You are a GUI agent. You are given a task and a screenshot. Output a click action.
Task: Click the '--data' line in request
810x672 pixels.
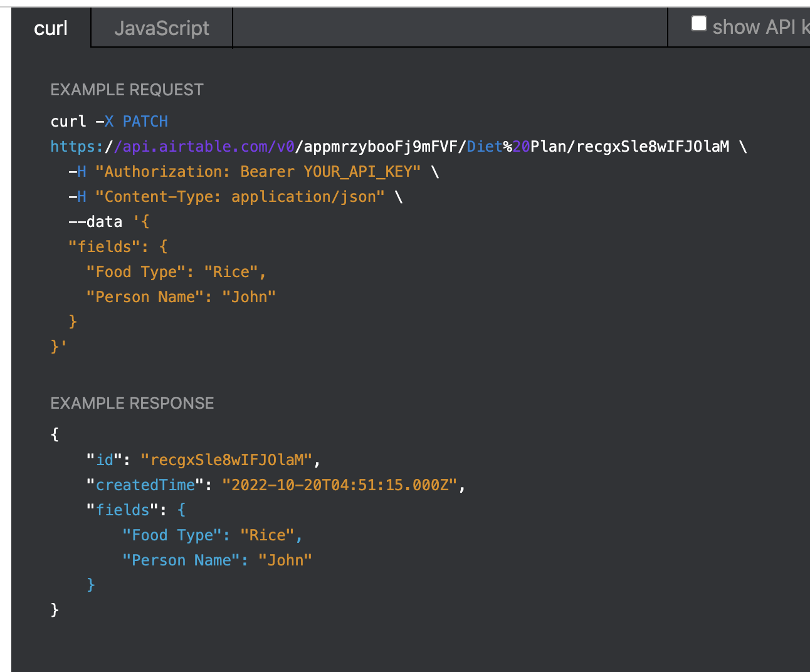coord(109,221)
